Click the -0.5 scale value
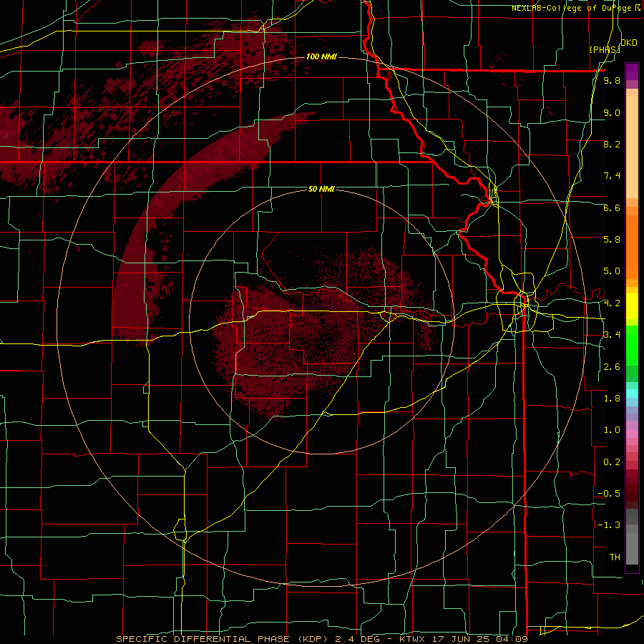Image resolution: width=644 pixels, height=644 pixels. coord(609,494)
